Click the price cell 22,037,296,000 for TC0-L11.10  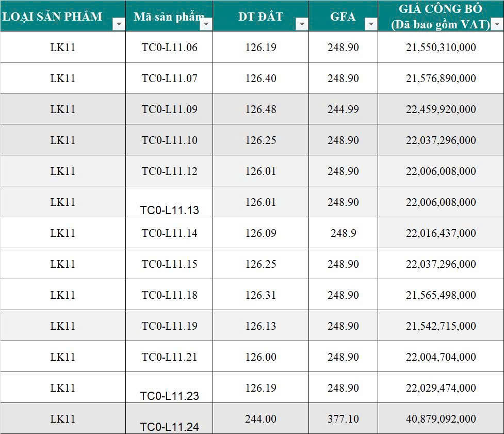pyautogui.click(x=441, y=140)
